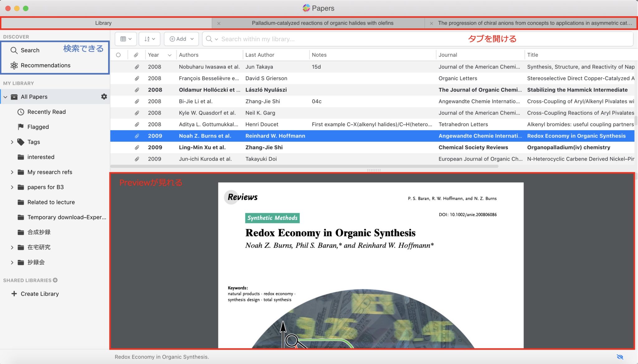Click the attachment icon in Aditya Gottumukkala row
Viewport: 638px width, 364px height.
[x=137, y=124]
